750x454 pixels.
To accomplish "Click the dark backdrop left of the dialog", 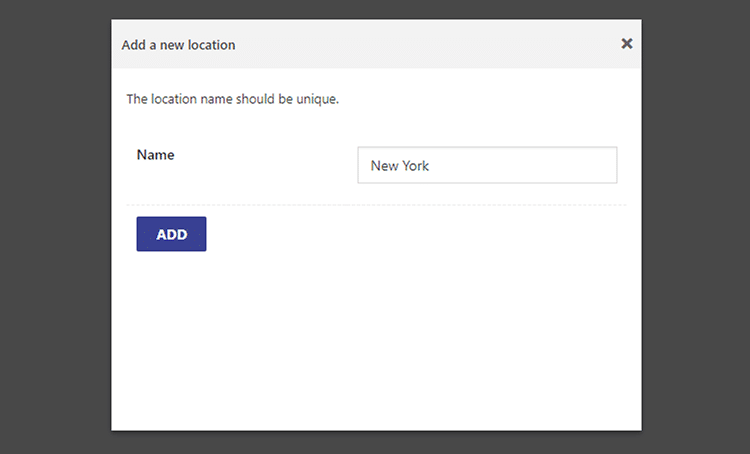I will coord(55,227).
